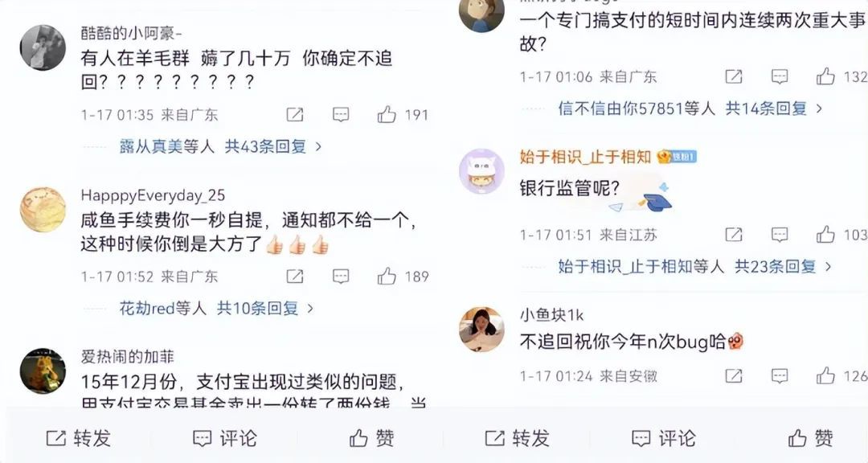Image resolution: width=868 pixels, height=463 pixels.
Task: Tap the left 转发 button in bottom bar
Action: click(78, 438)
